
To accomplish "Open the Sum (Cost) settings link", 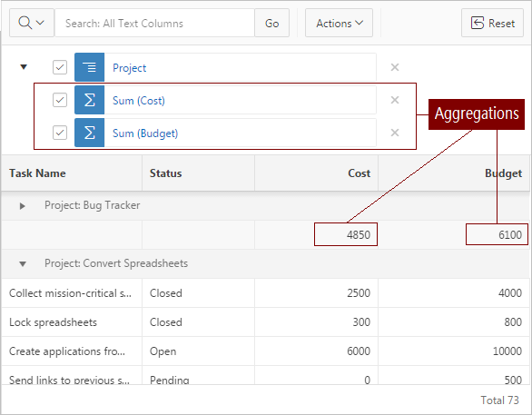I will pyautogui.click(x=138, y=101).
